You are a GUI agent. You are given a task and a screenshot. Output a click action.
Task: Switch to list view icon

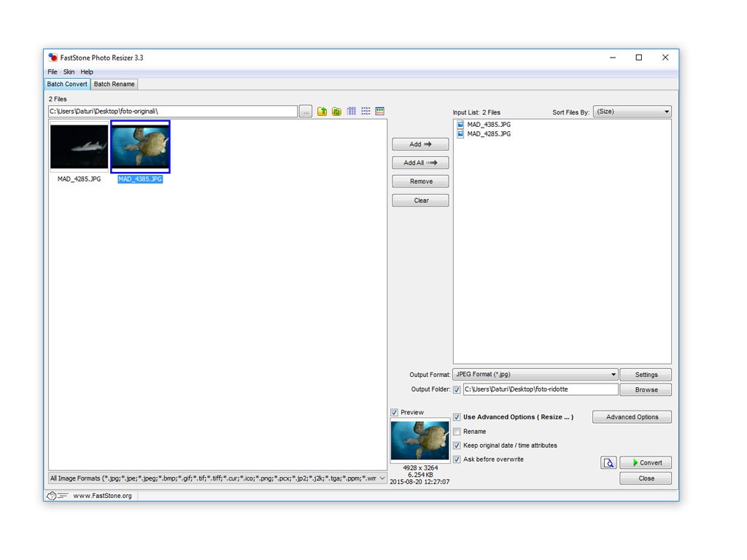pos(365,112)
